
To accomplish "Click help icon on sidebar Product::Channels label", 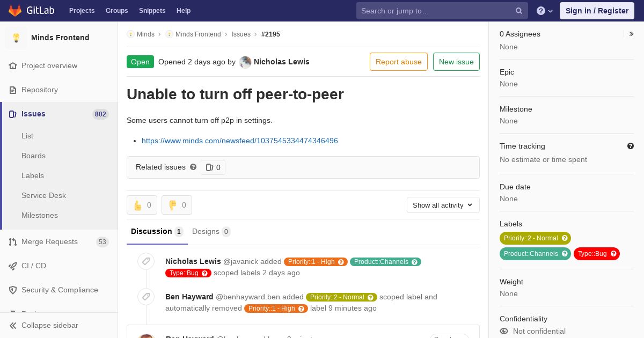I will (x=565, y=254).
